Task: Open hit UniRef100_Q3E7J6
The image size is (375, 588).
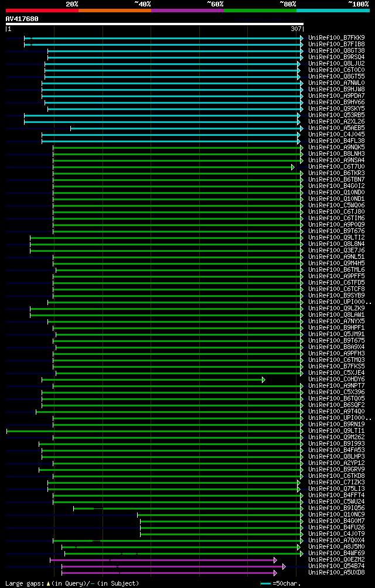Action: (336, 251)
